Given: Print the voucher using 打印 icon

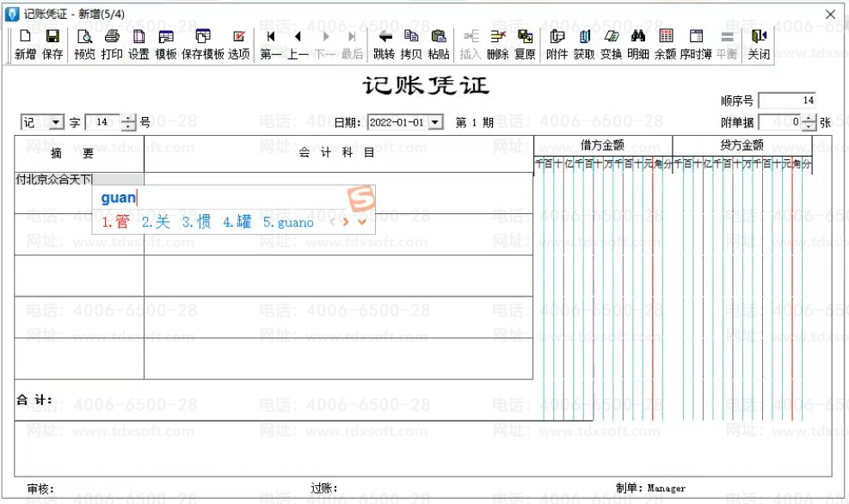Looking at the screenshot, I should (112, 44).
